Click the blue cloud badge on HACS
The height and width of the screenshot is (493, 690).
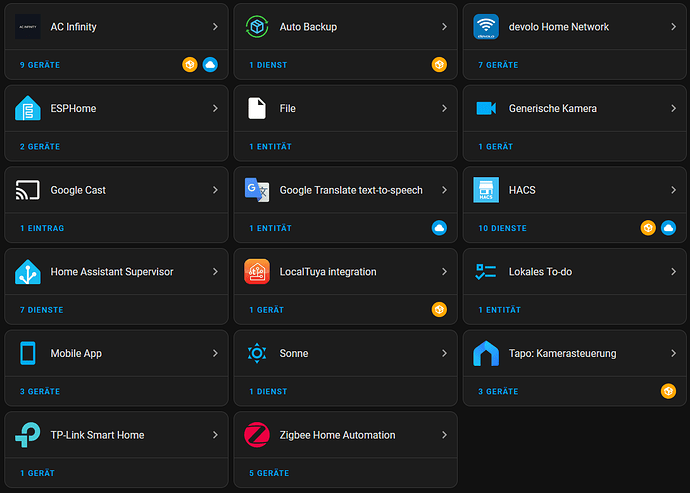point(668,228)
